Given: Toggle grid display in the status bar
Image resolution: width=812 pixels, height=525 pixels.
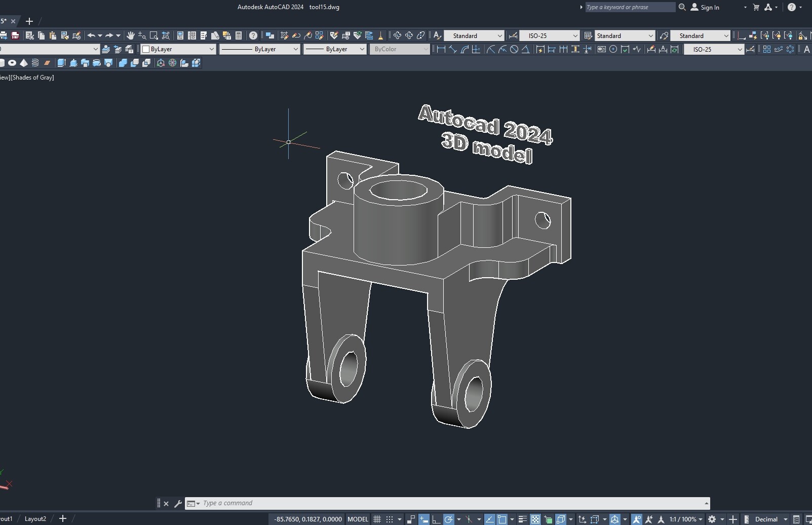Looking at the screenshot, I should click(376, 519).
